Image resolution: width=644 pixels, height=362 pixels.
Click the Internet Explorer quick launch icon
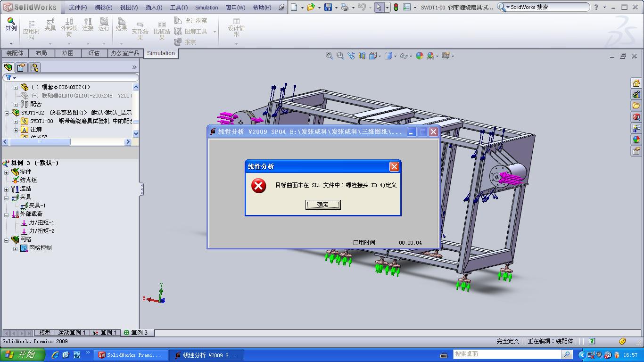pyautogui.click(x=55, y=354)
